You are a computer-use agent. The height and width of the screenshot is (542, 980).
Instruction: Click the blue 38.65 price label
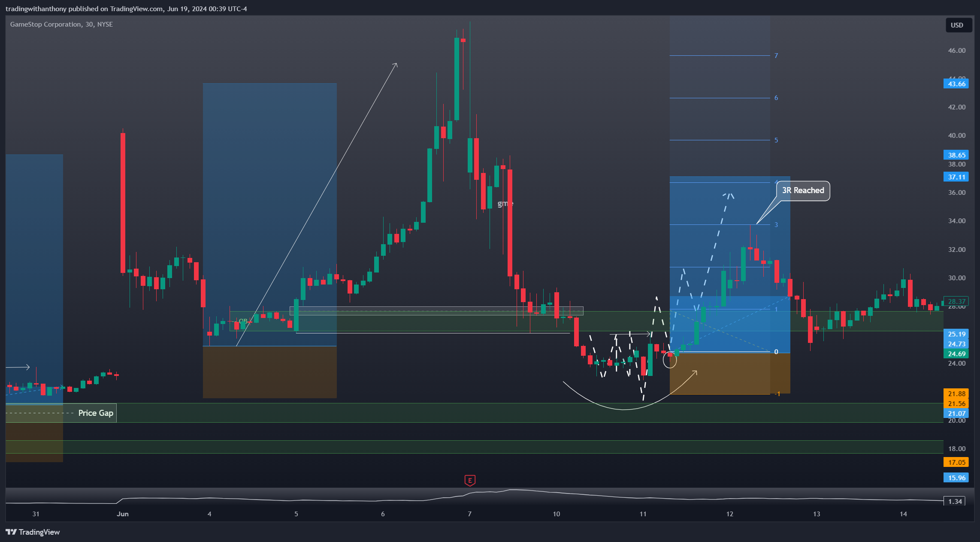click(956, 155)
